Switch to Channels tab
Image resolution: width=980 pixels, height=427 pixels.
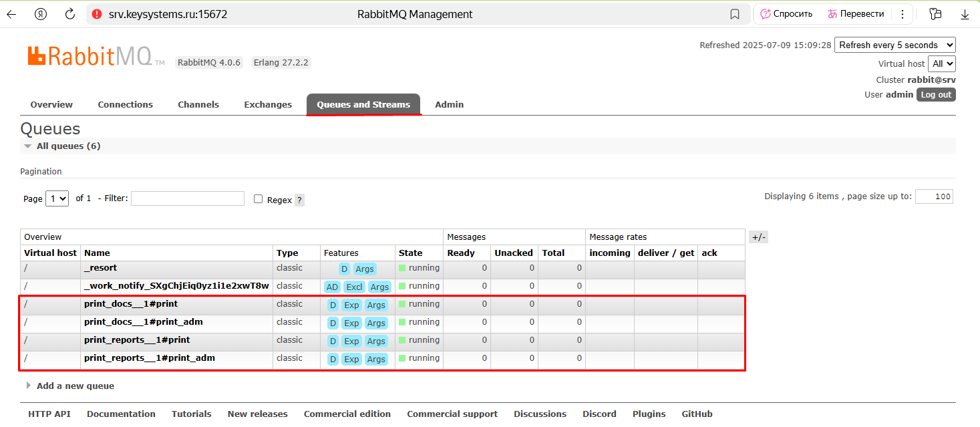pyautogui.click(x=198, y=104)
